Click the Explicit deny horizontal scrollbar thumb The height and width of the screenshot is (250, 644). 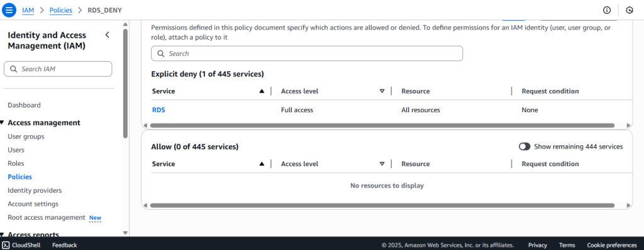382,125
